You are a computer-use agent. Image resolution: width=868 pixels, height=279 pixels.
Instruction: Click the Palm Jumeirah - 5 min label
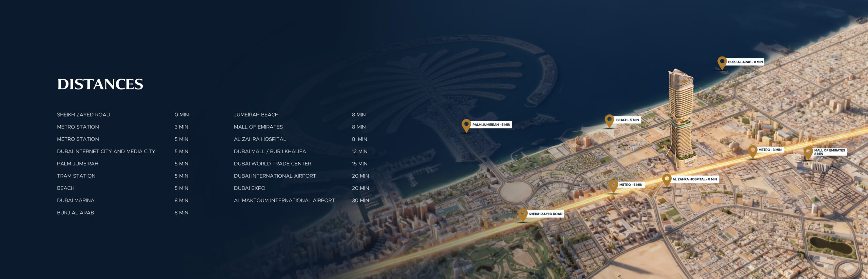491,125
